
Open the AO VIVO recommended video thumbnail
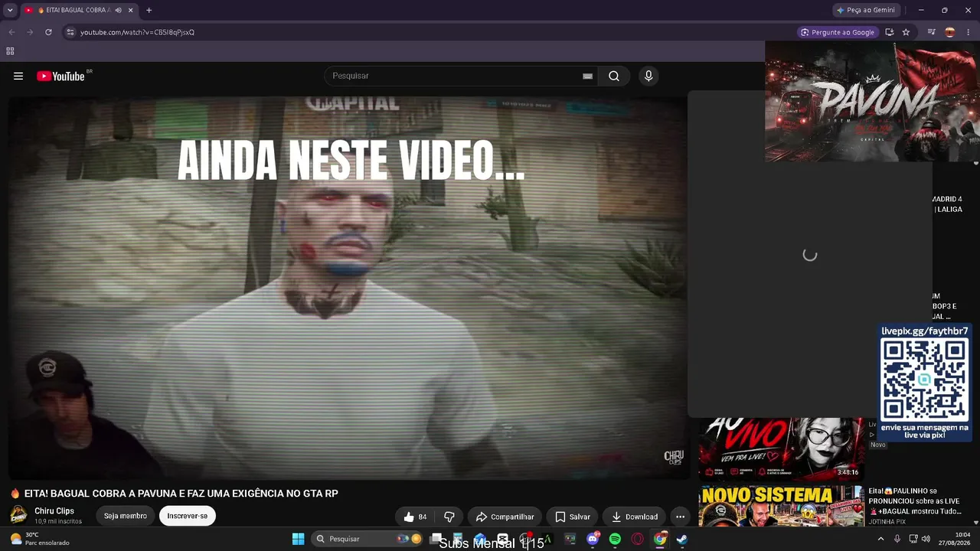tap(781, 449)
